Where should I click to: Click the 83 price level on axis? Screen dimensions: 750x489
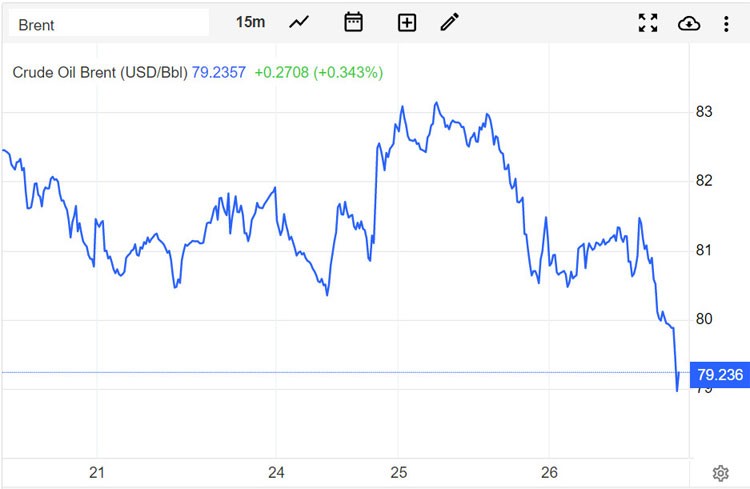point(704,111)
